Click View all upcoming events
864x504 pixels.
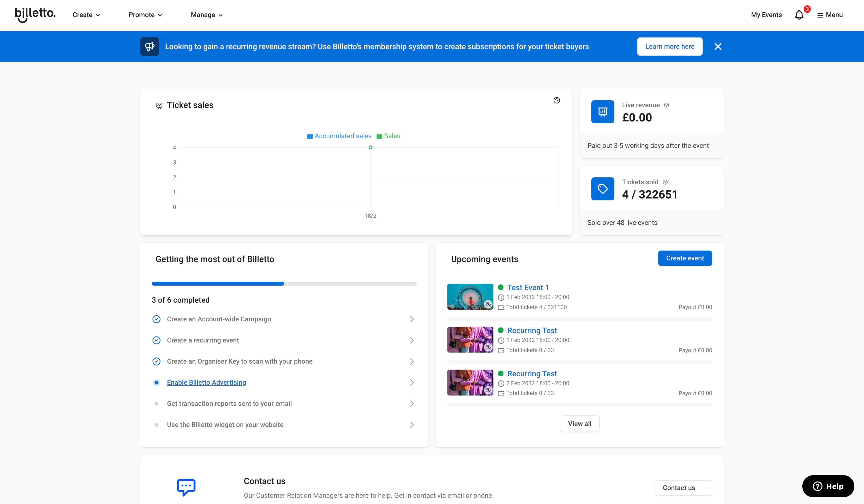579,424
